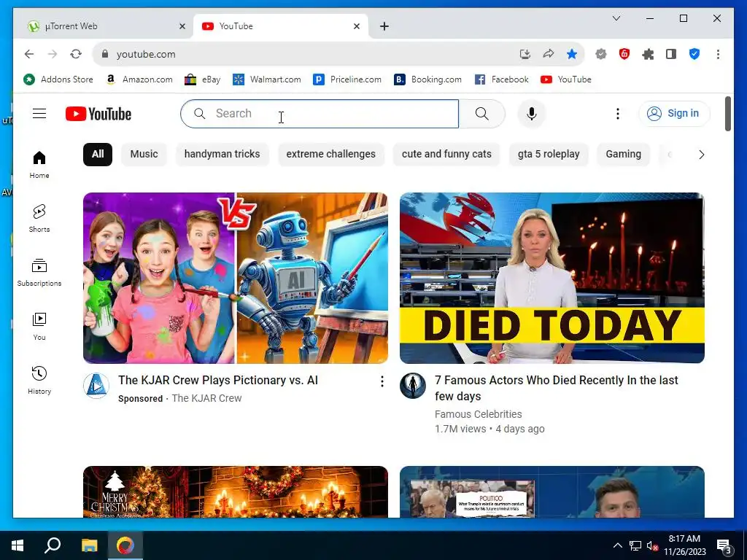Go back with browser back arrow
Screen dimensions: 747x560
[x=29, y=54]
